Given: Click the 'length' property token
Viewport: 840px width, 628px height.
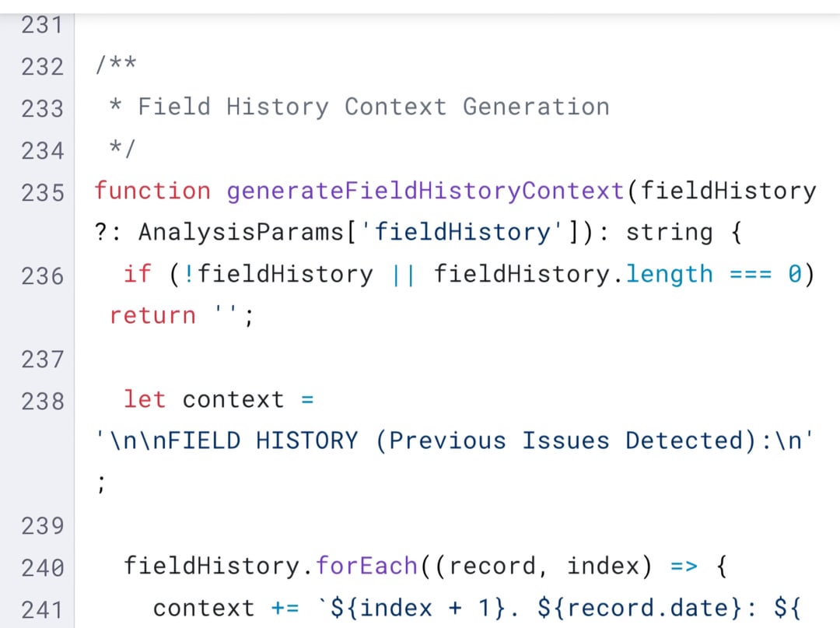Looking at the screenshot, I should point(669,274).
